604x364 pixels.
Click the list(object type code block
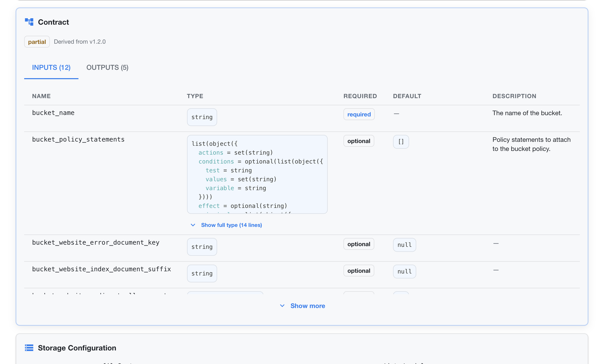[x=257, y=174]
